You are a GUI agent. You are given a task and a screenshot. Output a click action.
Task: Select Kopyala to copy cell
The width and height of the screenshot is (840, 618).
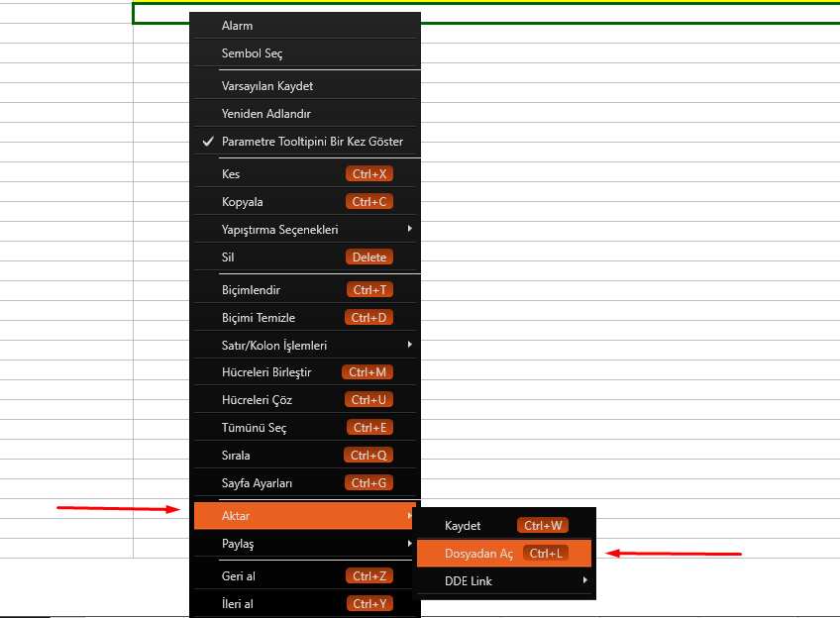[x=243, y=202]
